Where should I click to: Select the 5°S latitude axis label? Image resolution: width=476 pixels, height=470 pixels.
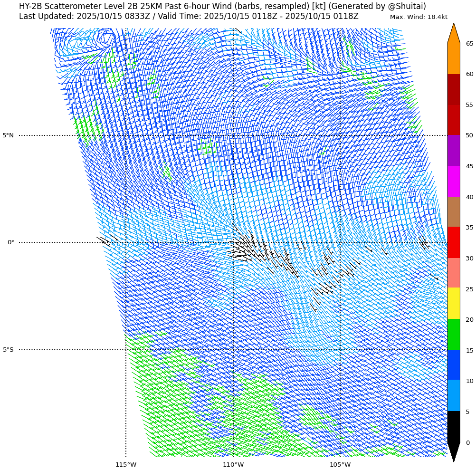coord(8,350)
